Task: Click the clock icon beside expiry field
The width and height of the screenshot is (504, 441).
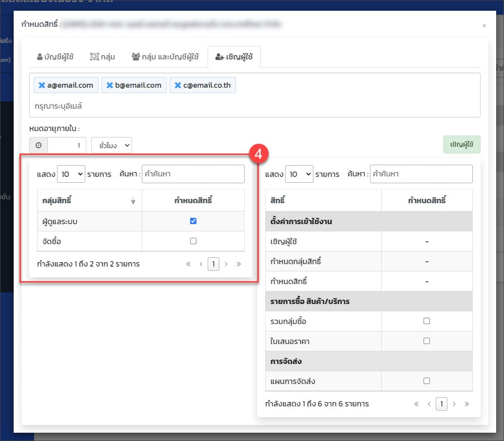Action: point(39,145)
